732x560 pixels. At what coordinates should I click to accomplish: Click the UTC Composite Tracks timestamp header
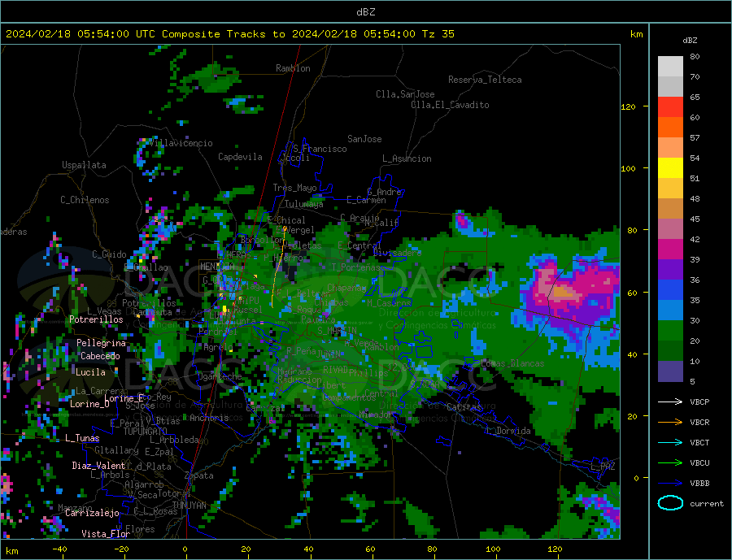tap(230, 34)
